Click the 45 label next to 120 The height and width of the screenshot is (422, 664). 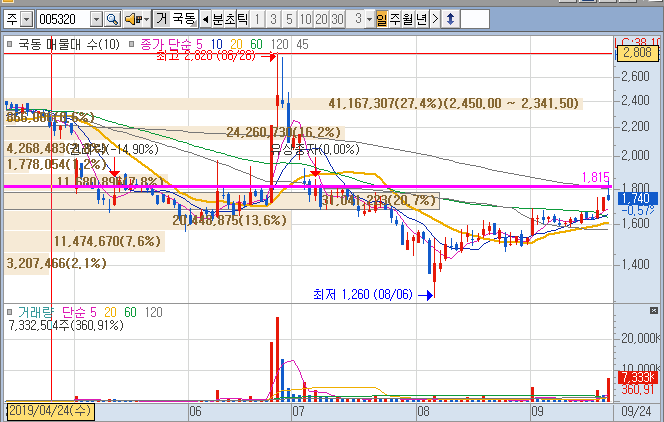[x=302, y=44]
